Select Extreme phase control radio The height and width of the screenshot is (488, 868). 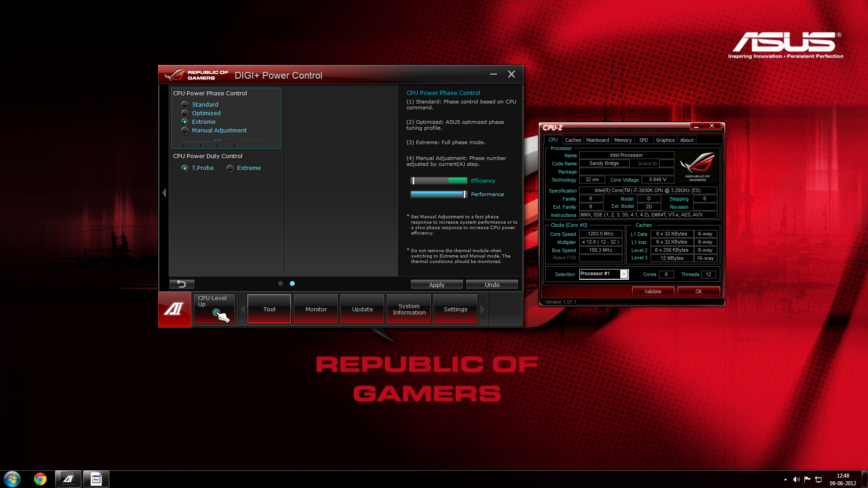185,122
